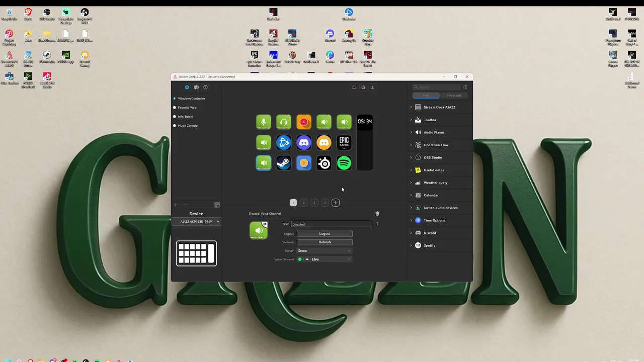Image resolution: width=644 pixels, height=362 pixels.
Task: Open the title text style T icon
Action: [377, 224]
